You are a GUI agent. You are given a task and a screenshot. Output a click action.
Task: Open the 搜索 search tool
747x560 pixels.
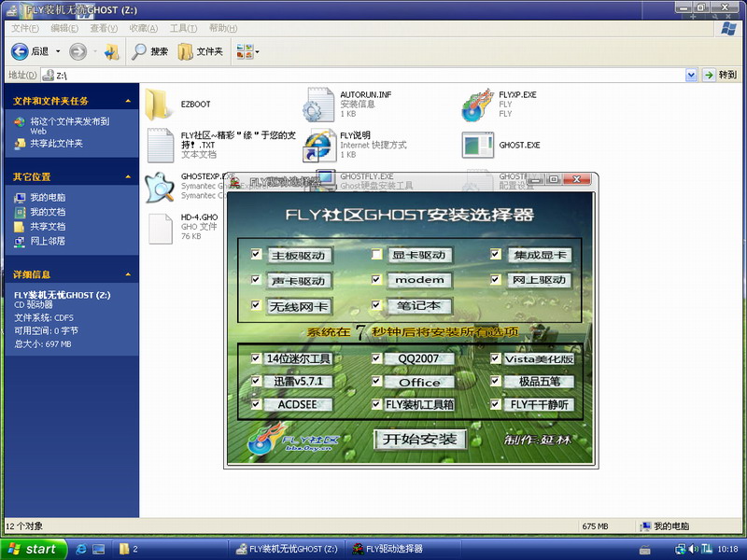(150, 51)
